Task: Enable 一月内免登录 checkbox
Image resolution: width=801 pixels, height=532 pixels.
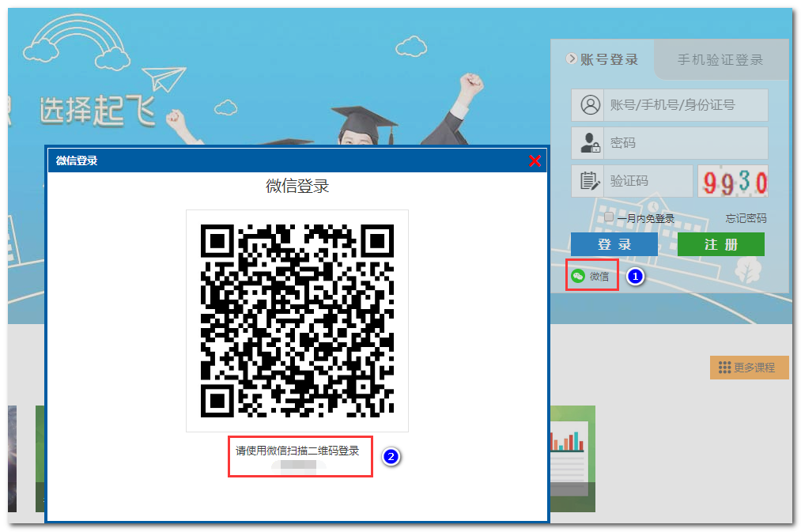Action: pyautogui.click(x=608, y=217)
